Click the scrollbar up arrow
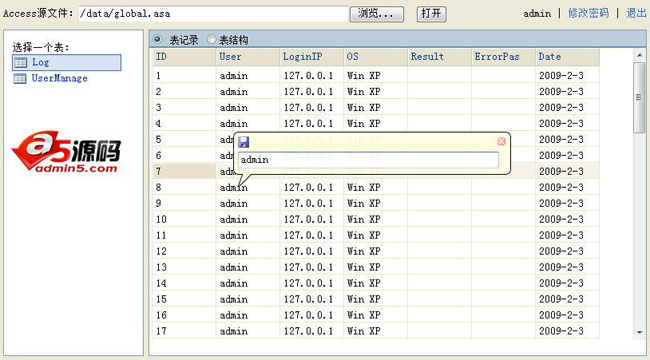The image size is (650, 360). [639, 55]
